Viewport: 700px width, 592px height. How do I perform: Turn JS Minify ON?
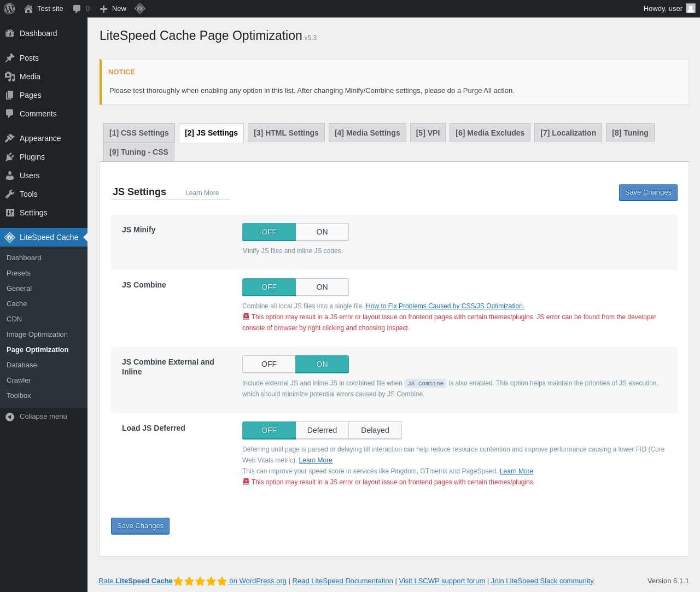[x=322, y=232]
